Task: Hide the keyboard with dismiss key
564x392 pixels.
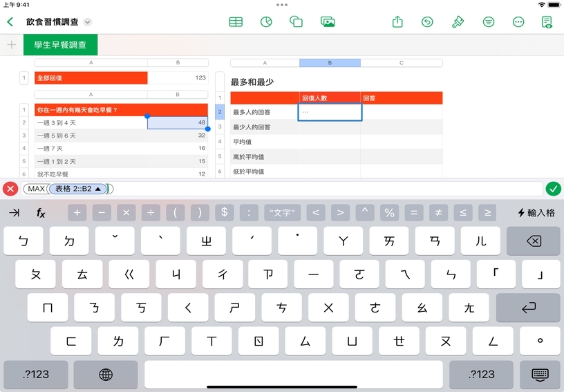Action: [540, 374]
